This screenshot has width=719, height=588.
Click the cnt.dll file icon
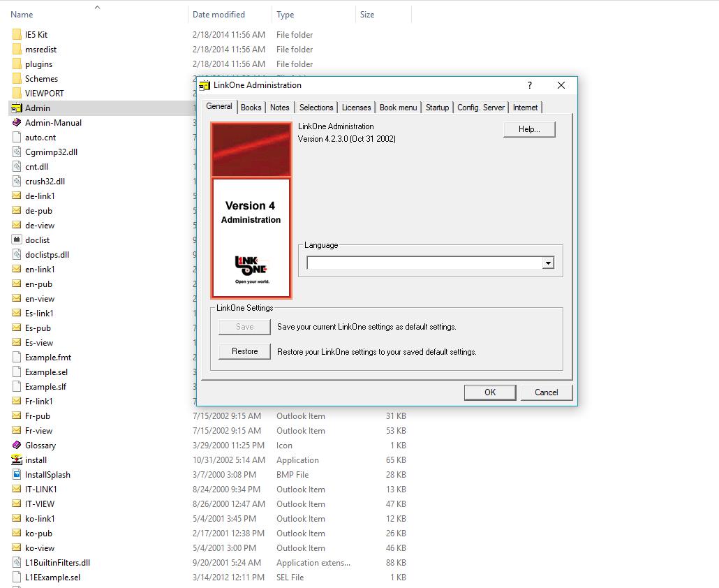17,166
